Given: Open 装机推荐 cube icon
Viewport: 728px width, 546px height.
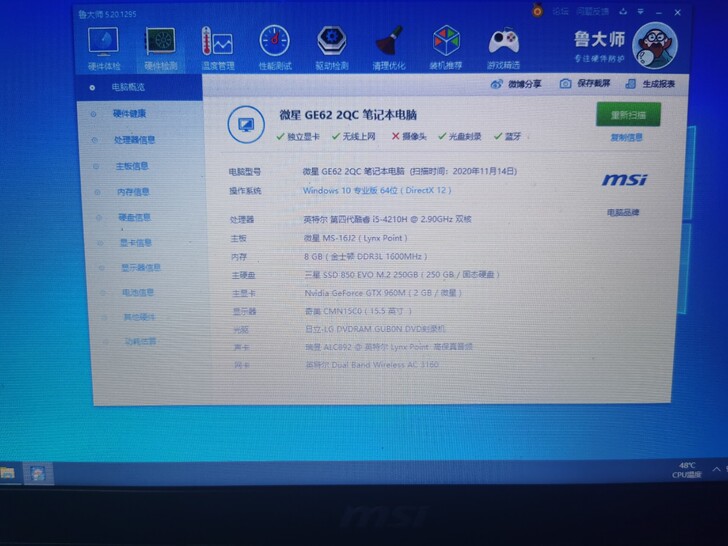Looking at the screenshot, I should [x=446, y=49].
